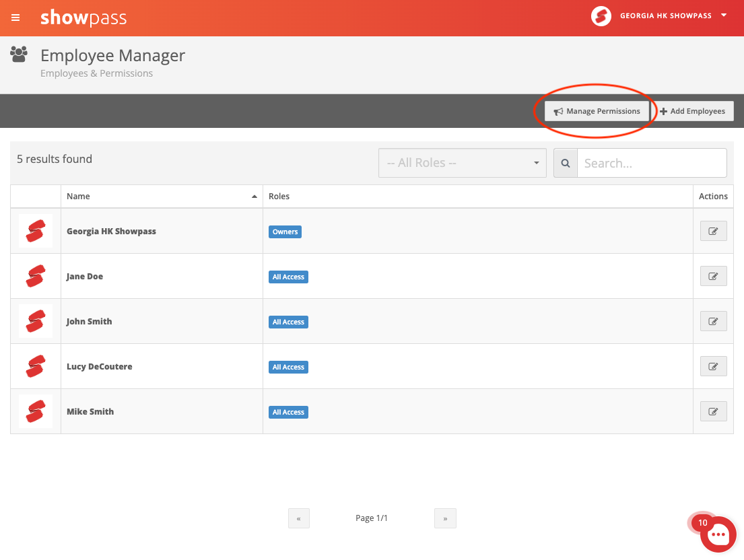Open Manage Permissions
744x560 pixels.
pos(597,111)
